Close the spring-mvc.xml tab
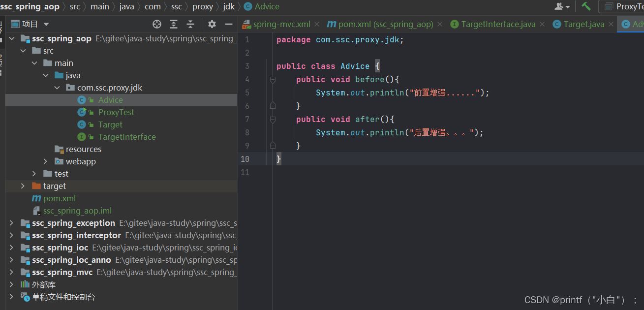This screenshot has height=310, width=644. click(317, 24)
